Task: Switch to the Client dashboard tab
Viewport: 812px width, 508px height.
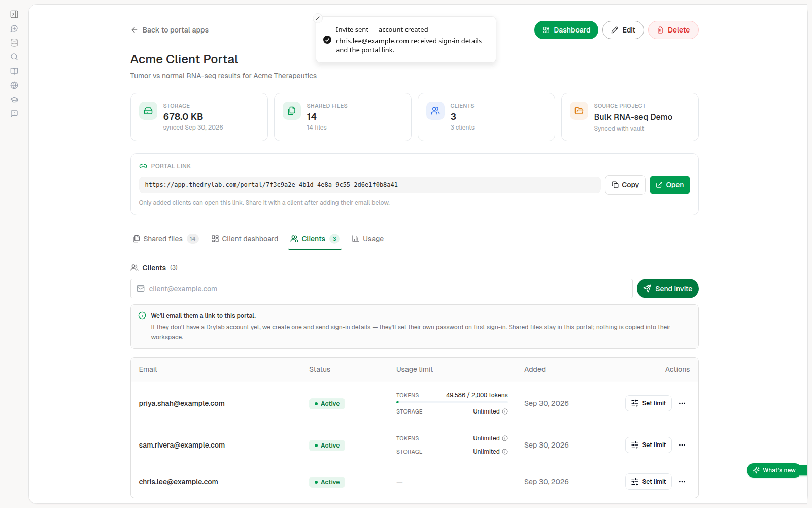Action: click(x=245, y=239)
